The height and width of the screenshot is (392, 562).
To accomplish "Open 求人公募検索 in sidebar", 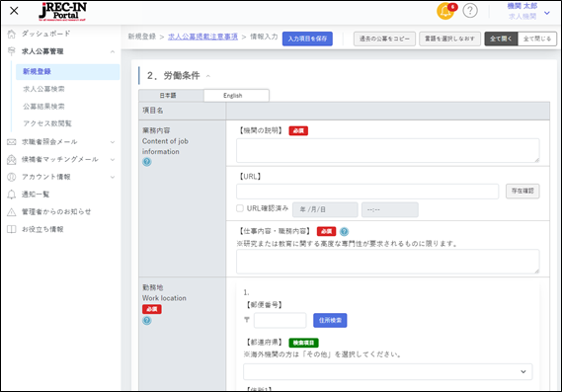I will coord(43,89).
